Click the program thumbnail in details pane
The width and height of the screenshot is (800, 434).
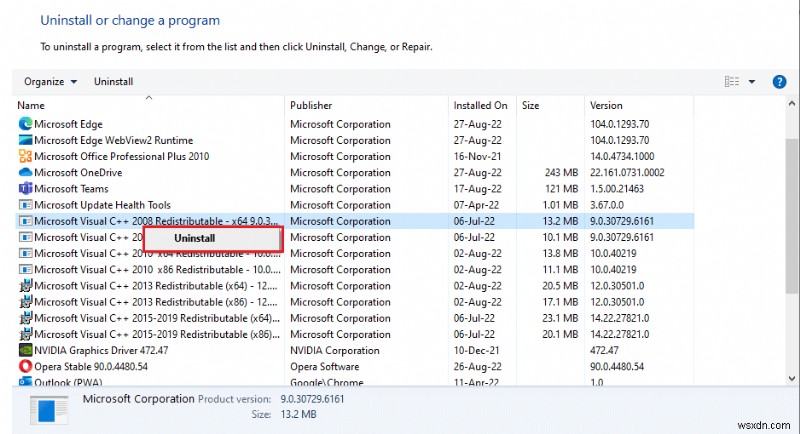pyautogui.click(x=49, y=410)
